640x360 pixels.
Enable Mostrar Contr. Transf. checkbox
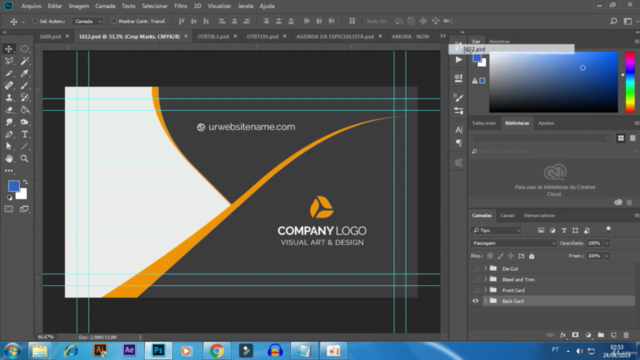tap(114, 21)
